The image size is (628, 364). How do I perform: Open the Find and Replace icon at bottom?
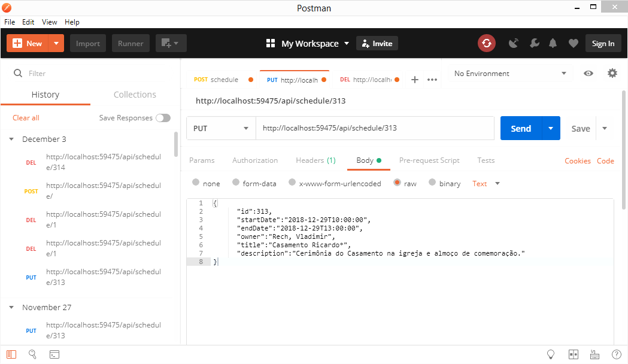[32, 354]
